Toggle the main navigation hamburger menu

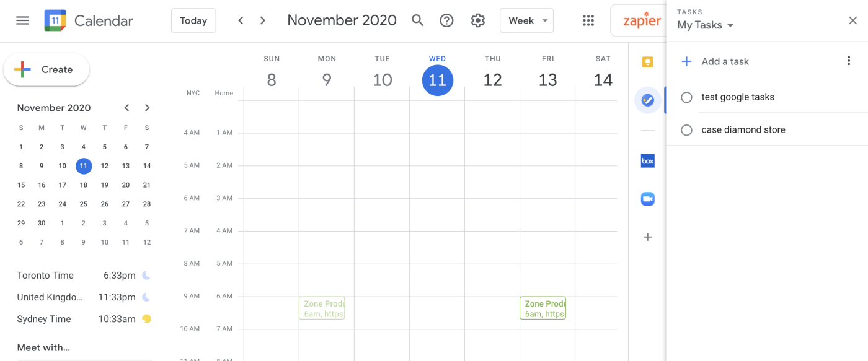(x=22, y=20)
